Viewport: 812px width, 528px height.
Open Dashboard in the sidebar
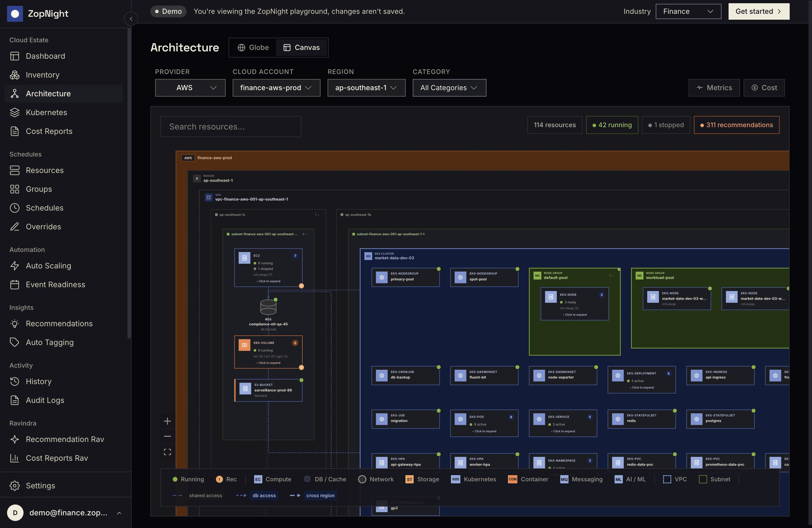tap(64, 56)
